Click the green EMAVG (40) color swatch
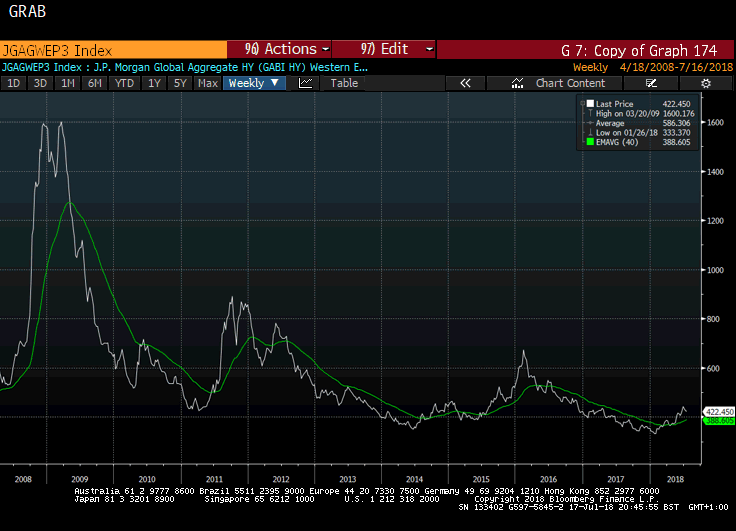The image size is (736, 531). click(591, 143)
